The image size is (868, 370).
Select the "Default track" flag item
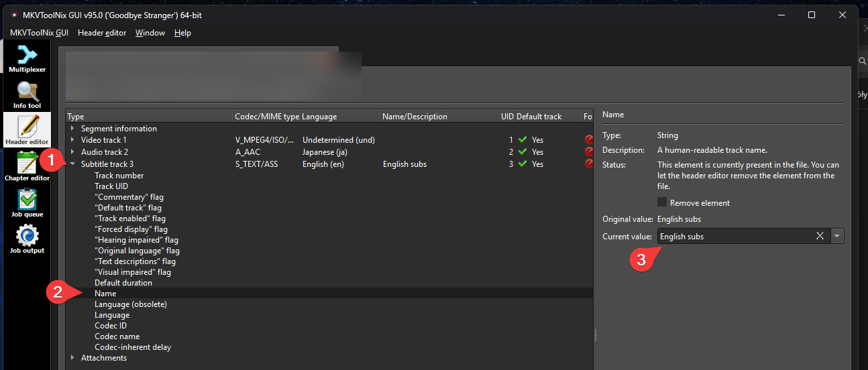tap(128, 208)
